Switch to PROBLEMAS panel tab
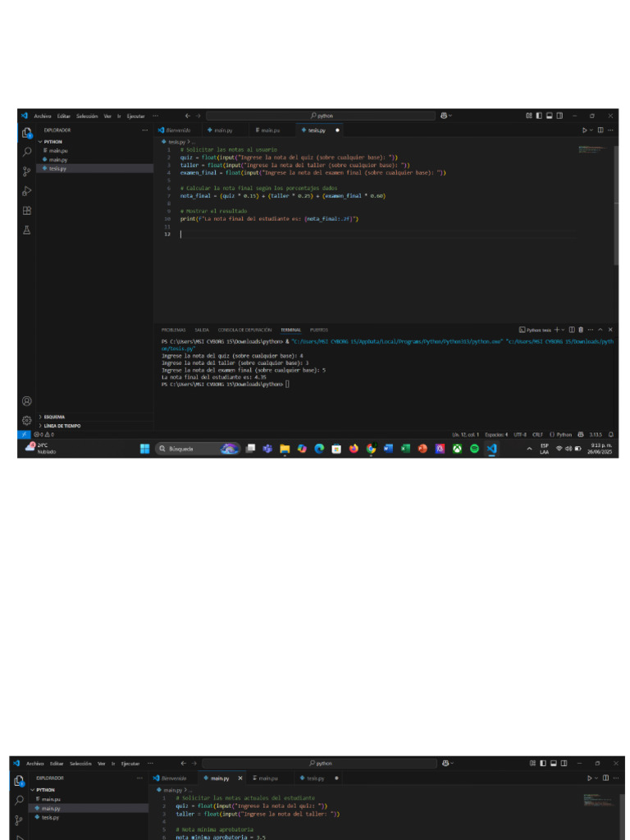Image resolution: width=630 pixels, height=840 pixels. coord(174,330)
